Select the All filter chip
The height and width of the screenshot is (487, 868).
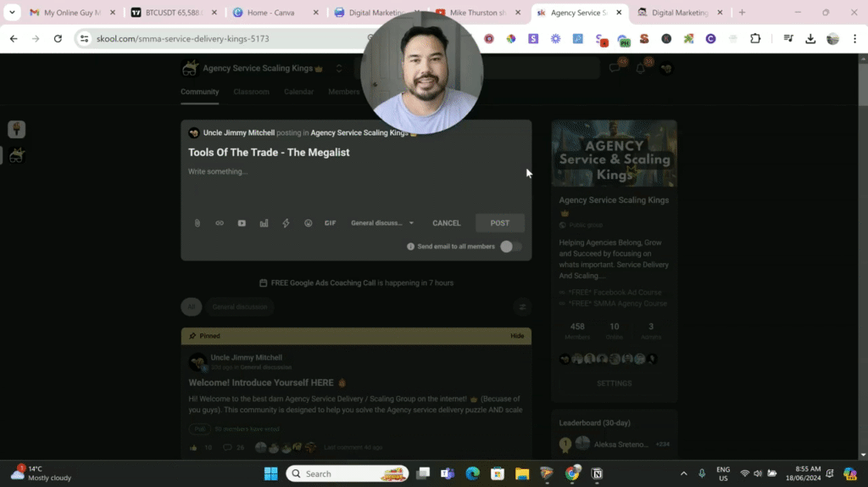[x=192, y=307]
